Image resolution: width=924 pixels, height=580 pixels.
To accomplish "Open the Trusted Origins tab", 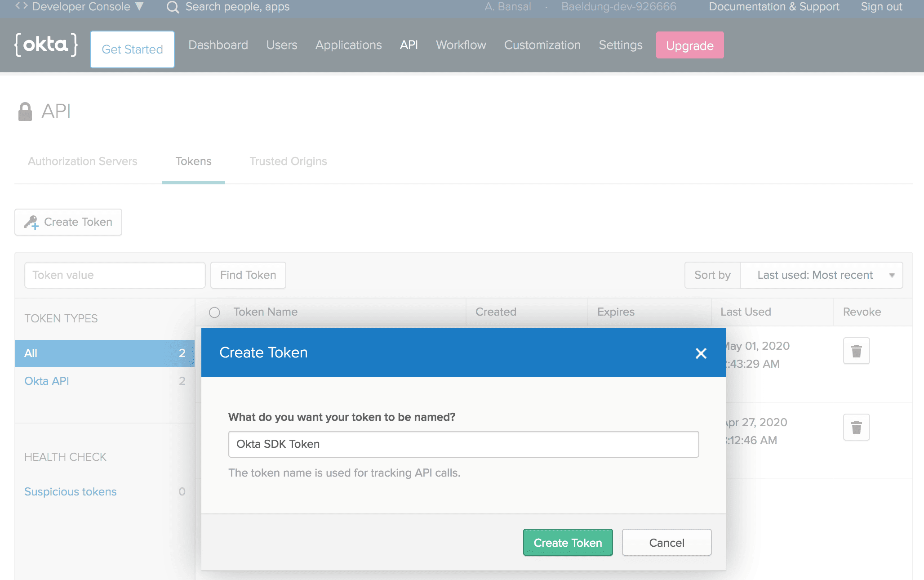I will pos(288,161).
